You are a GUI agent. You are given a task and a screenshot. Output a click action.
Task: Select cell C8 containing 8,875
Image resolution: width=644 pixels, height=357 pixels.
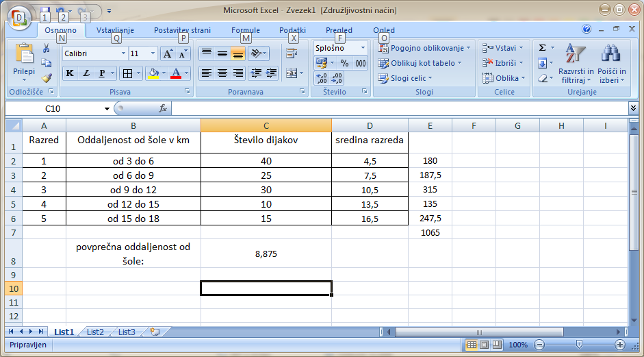(266, 254)
